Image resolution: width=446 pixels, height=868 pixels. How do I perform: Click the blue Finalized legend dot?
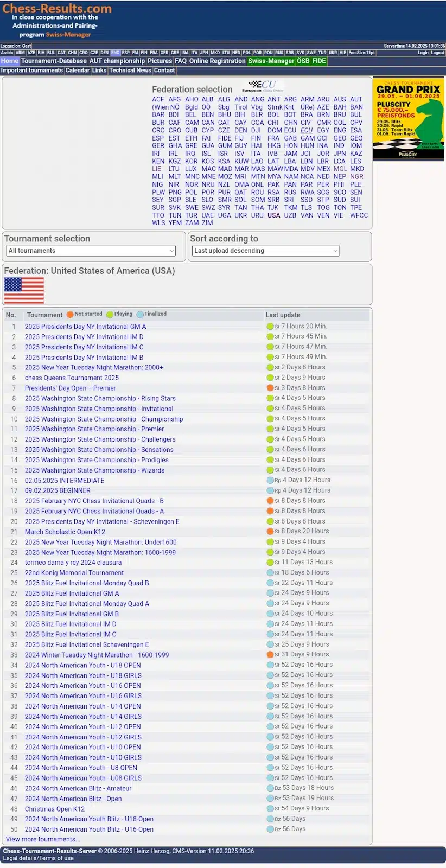pos(140,315)
